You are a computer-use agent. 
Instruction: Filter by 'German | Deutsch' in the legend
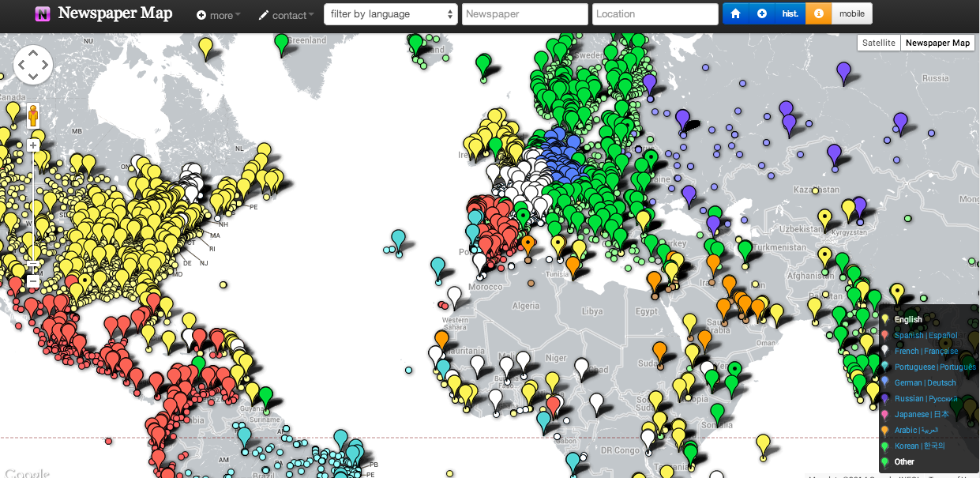[926, 383]
